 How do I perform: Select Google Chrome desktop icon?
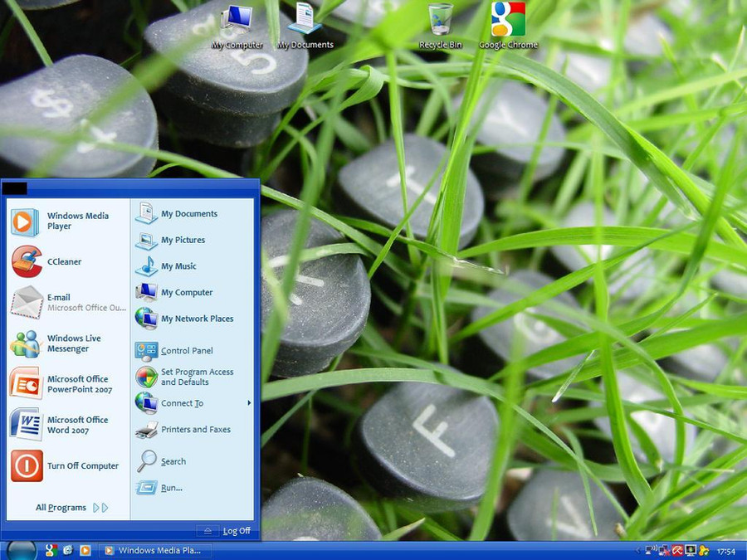click(x=508, y=27)
